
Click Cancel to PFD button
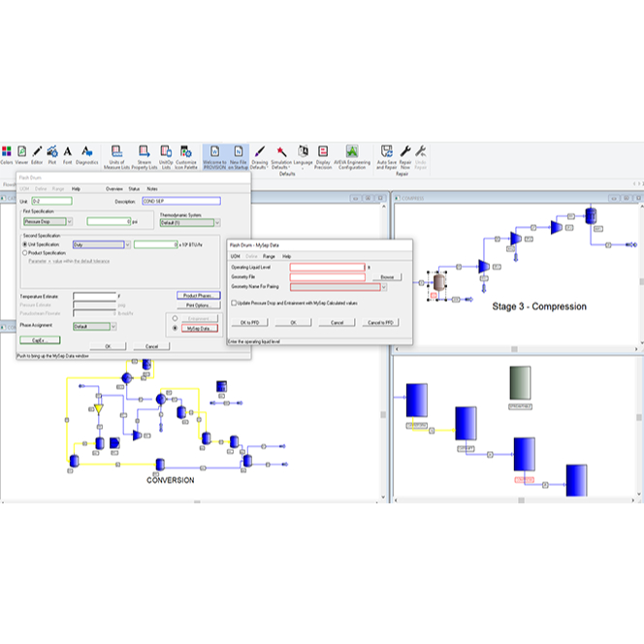click(380, 322)
